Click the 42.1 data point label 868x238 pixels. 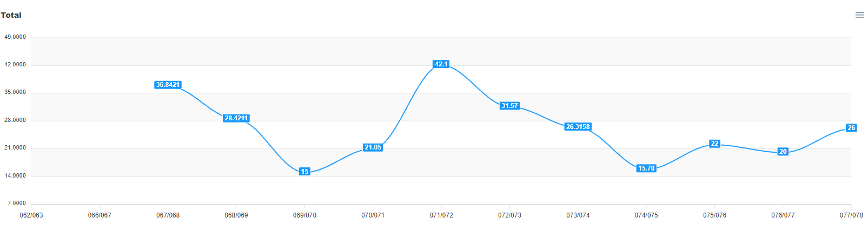coord(441,64)
